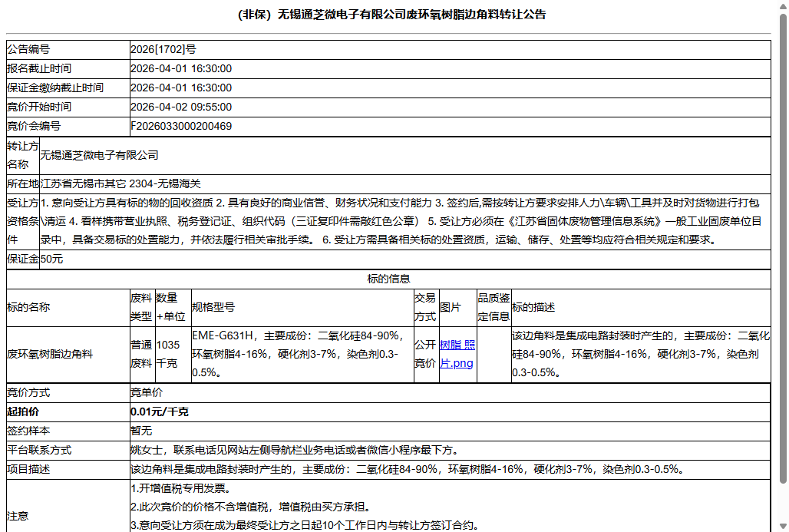The width and height of the screenshot is (789, 532).
Task: Select the 受让方资格条件 qualification text
Action: (x=384, y=221)
